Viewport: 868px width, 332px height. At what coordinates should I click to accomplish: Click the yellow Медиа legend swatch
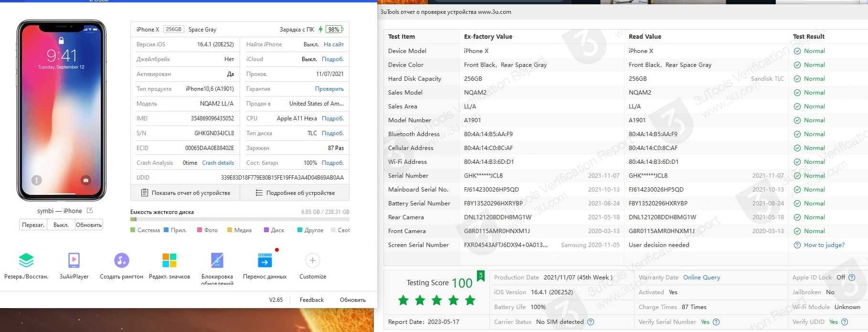pos(230,230)
